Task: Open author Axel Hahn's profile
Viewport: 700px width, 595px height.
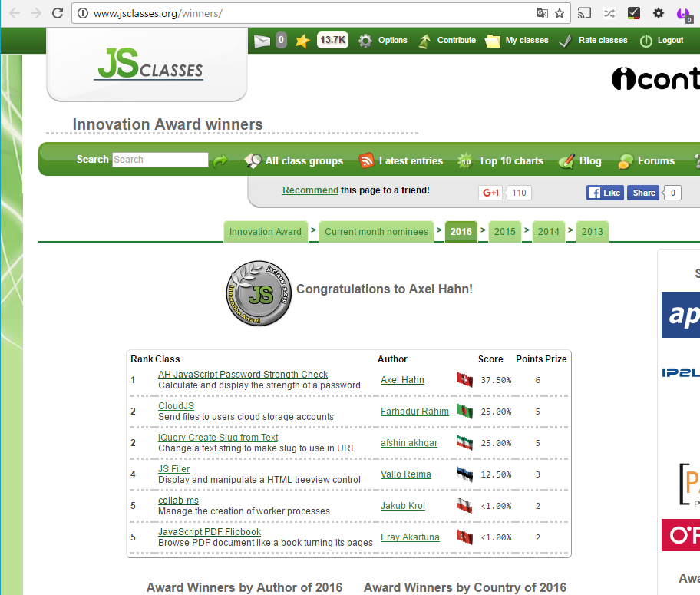Action: [402, 380]
